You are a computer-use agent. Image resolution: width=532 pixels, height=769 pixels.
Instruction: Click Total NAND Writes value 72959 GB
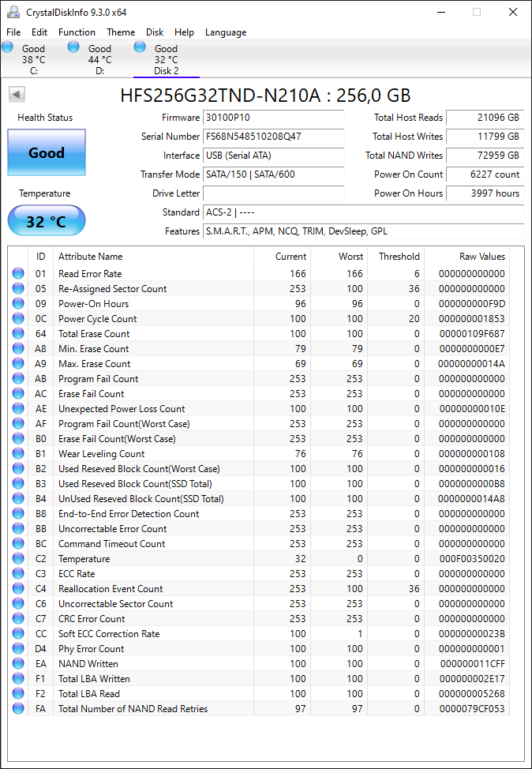[x=485, y=156]
